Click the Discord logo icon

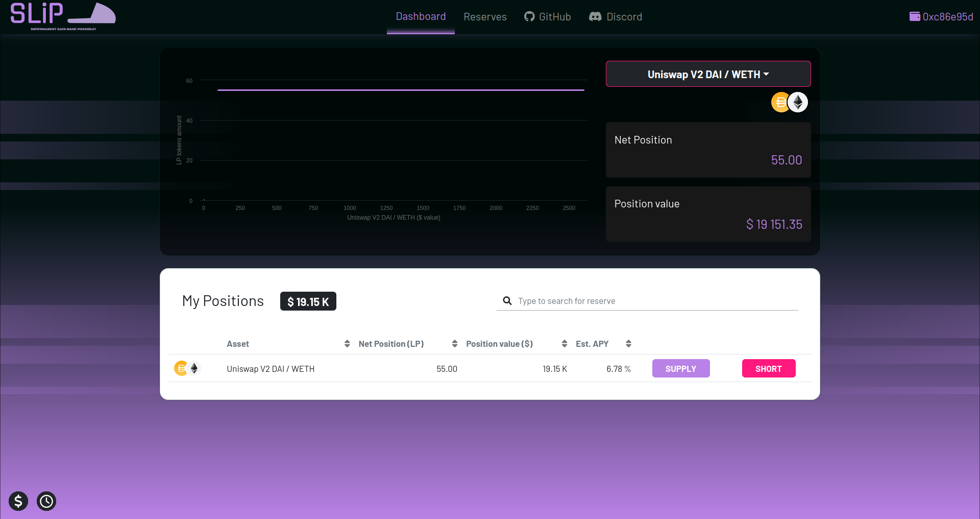click(x=595, y=17)
